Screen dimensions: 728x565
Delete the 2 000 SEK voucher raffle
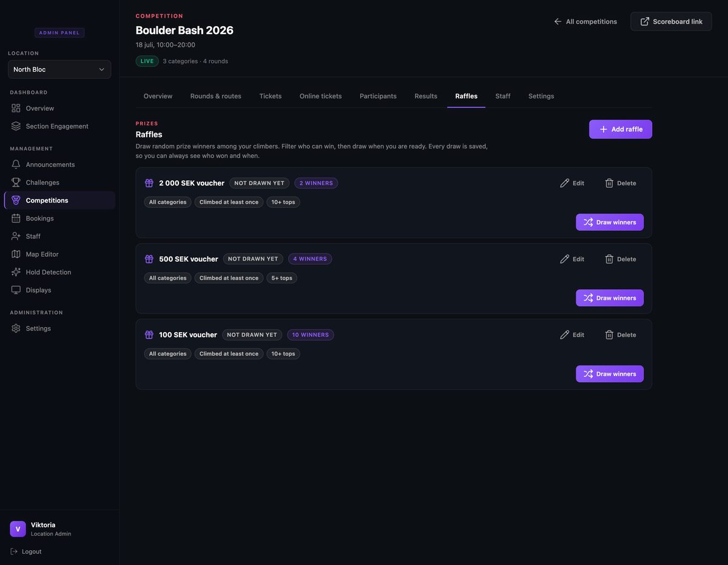tap(621, 183)
